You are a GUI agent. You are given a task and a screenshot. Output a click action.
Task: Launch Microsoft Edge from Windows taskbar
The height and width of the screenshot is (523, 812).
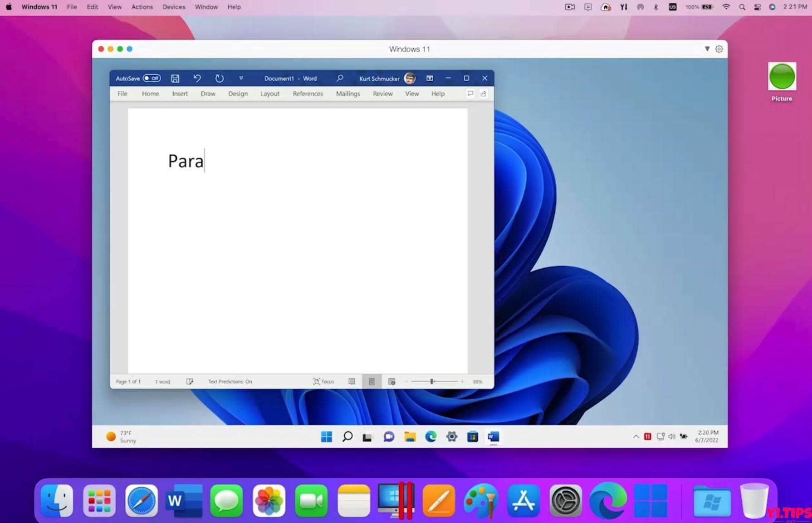pyautogui.click(x=430, y=437)
